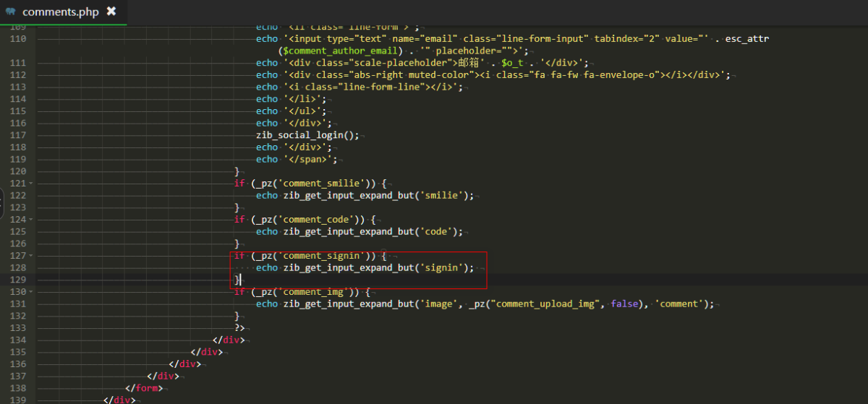Click line number 129 in the gutter
Viewport: 868px width, 404px height.
17,280
